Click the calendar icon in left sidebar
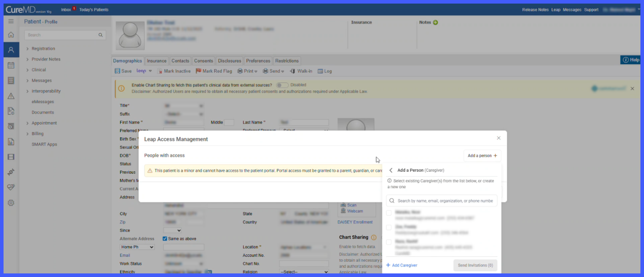Image resolution: width=644 pixels, height=277 pixels. (11, 65)
